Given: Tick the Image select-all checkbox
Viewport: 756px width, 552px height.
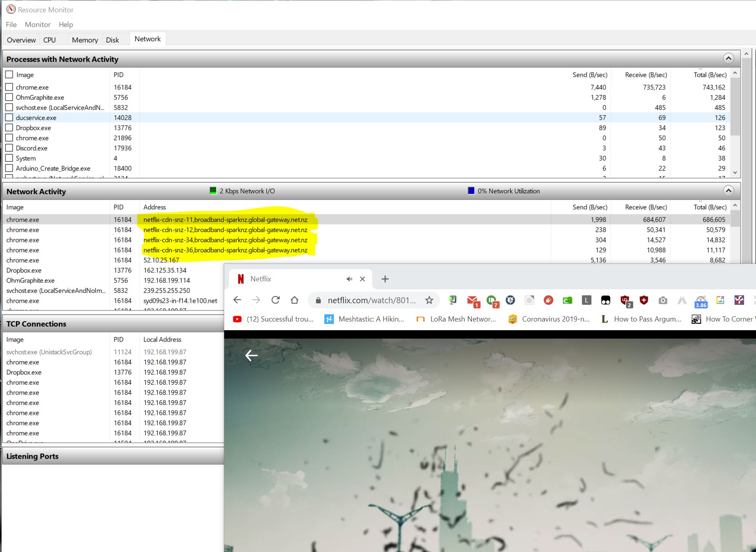Looking at the screenshot, I should click(9, 75).
